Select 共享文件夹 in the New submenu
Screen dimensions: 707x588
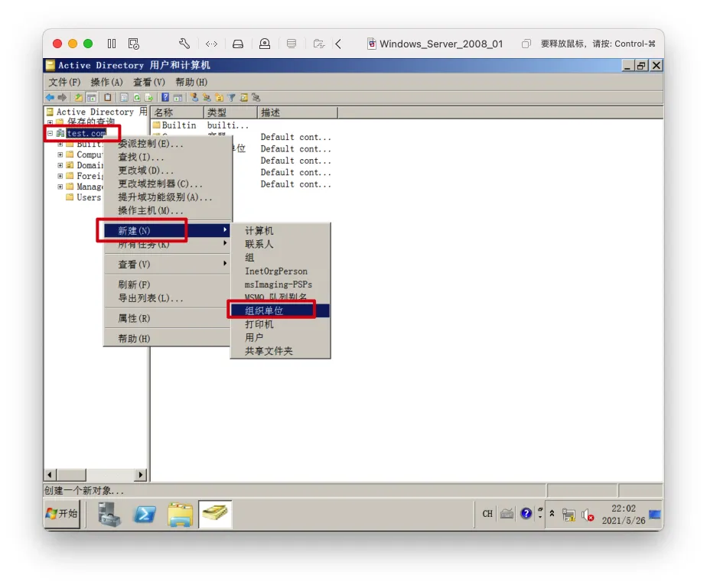pyautogui.click(x=281, y=351)
